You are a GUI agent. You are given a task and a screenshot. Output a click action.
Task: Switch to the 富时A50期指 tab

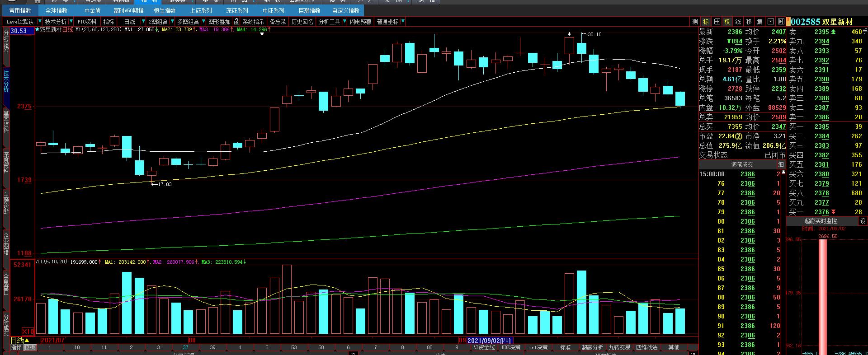[128, 10]
